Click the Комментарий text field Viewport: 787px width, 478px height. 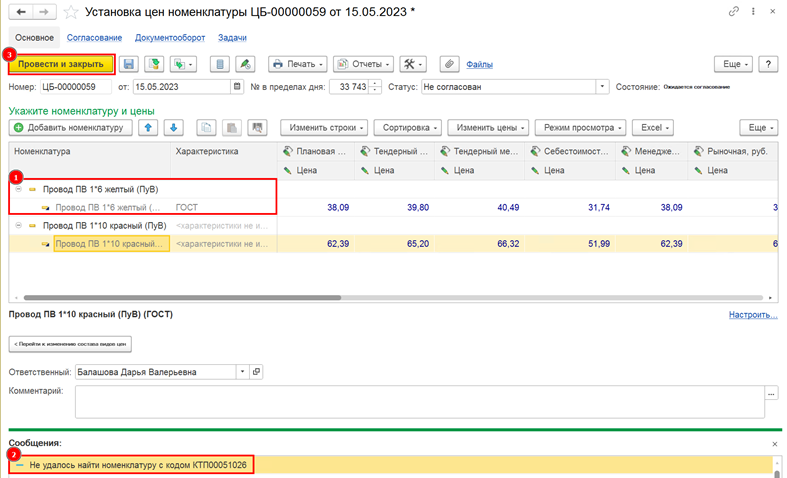coord(420,402)
